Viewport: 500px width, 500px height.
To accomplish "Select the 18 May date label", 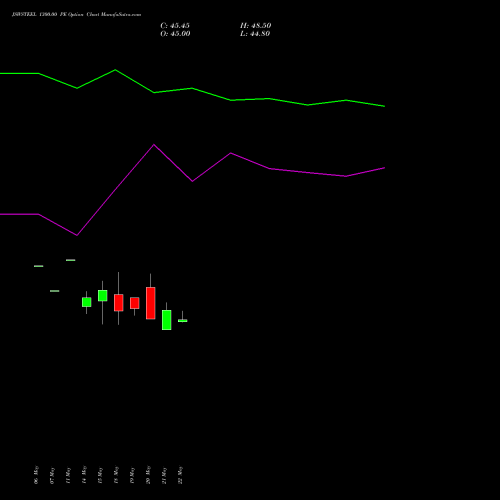I will 116,475.
